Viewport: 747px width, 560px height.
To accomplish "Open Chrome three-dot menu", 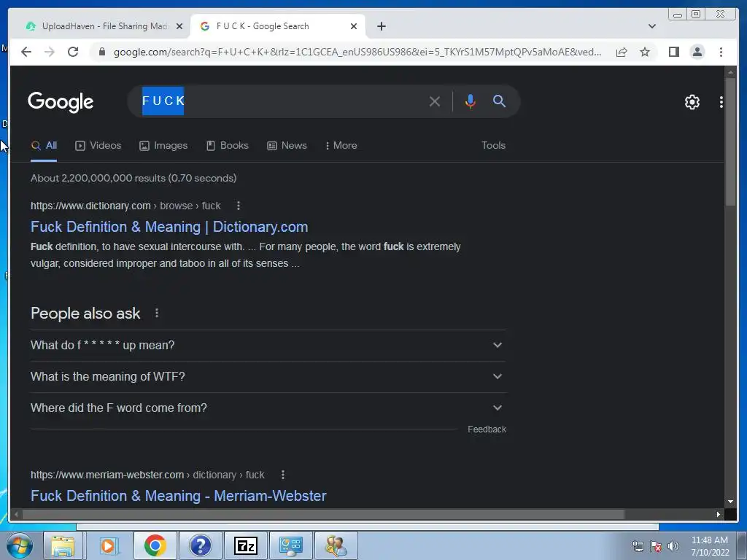I will click(721, 52).
